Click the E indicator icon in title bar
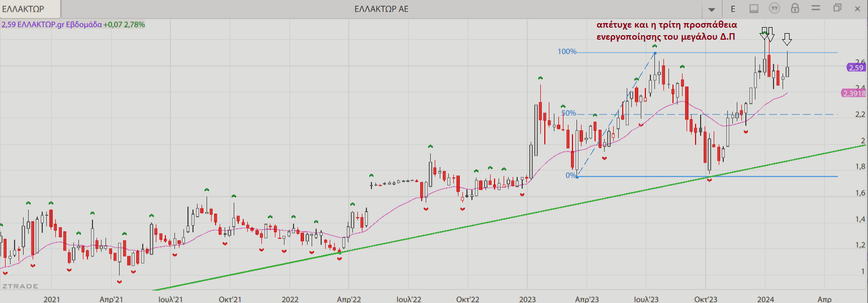 point(733,9)
